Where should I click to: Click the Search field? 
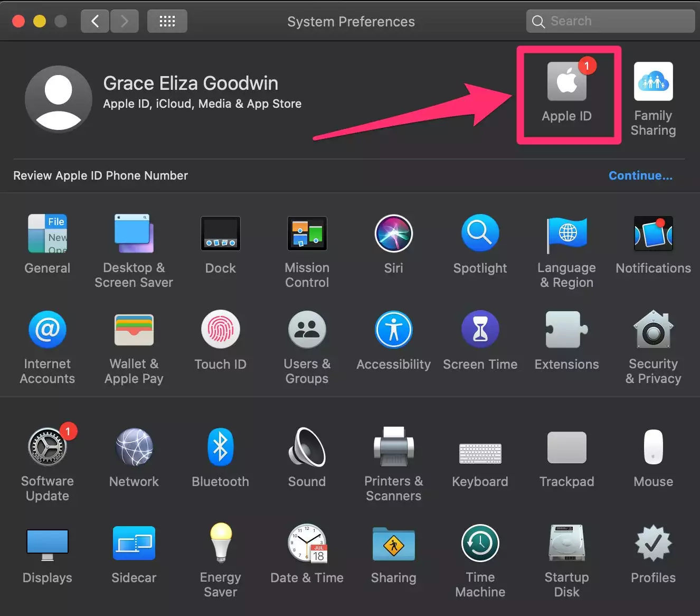pos(610,21)
